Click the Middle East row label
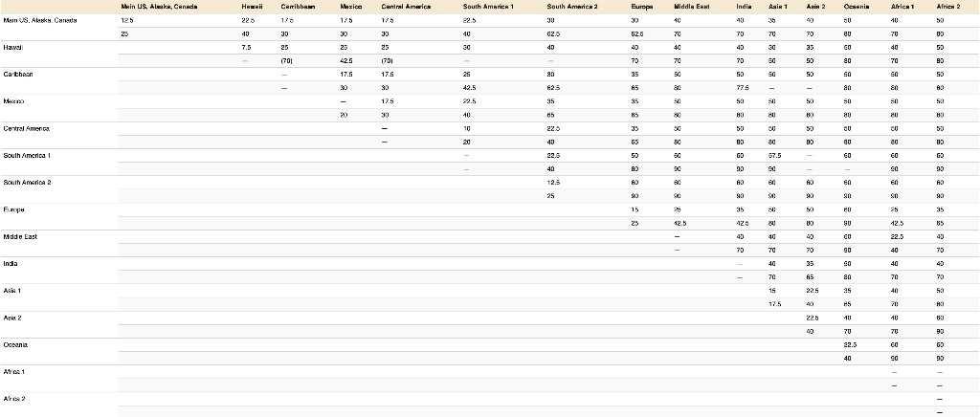 coord(20,235)
